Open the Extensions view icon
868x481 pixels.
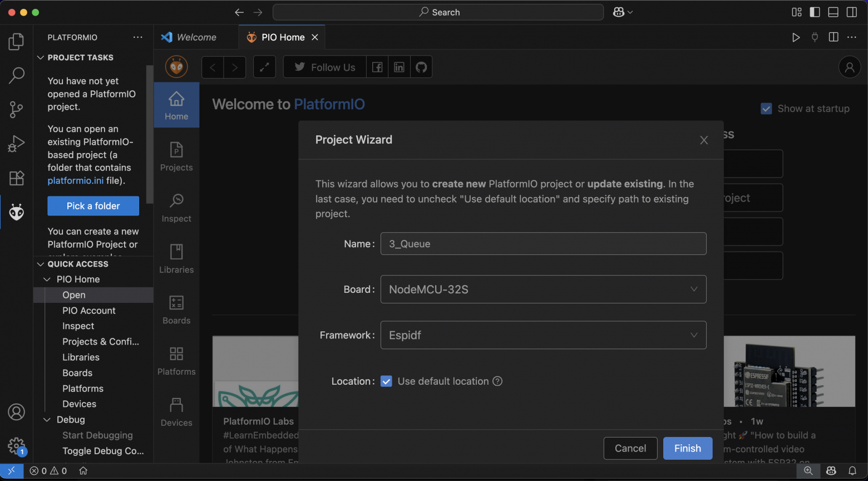point(16,178)
